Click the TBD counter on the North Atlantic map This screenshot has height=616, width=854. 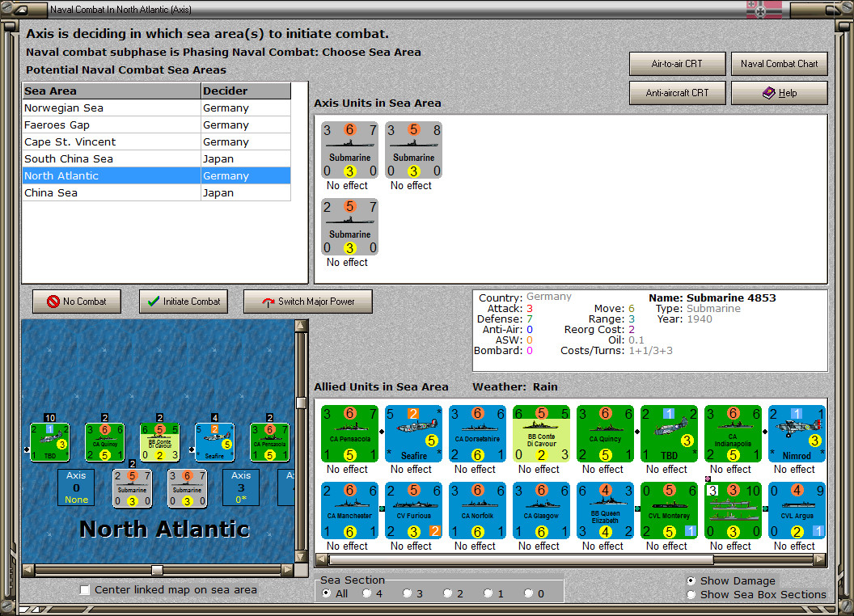(49, 442)
